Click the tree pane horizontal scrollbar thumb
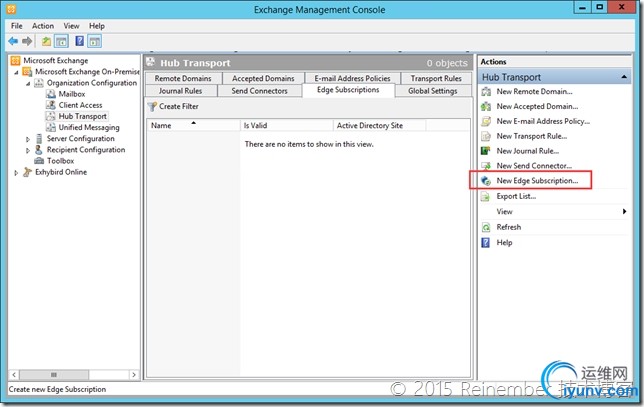The width and height of the screenshot is (644, 407). pos(54,375)
